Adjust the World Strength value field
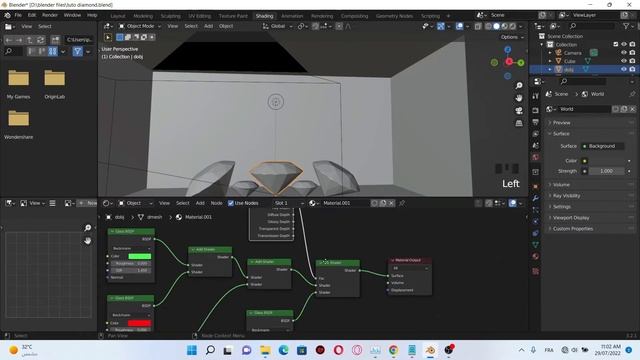The width and height of the screenshot is (640, 360). click(606, 171)
